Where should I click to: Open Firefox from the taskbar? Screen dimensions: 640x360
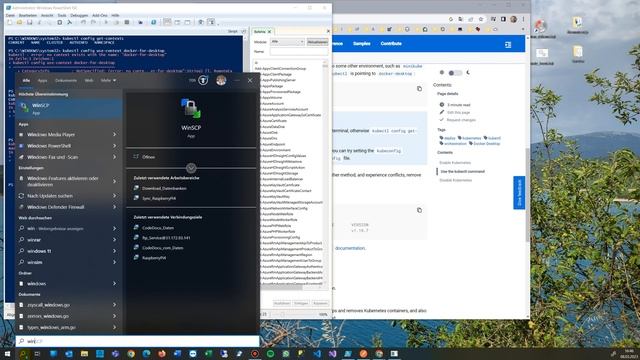pos(162,353)
